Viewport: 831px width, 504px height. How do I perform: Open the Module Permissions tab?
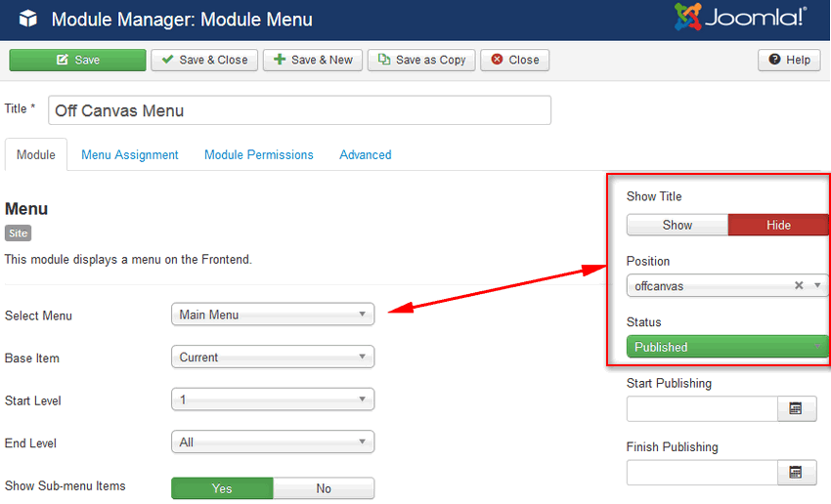(x=259, y=154)
